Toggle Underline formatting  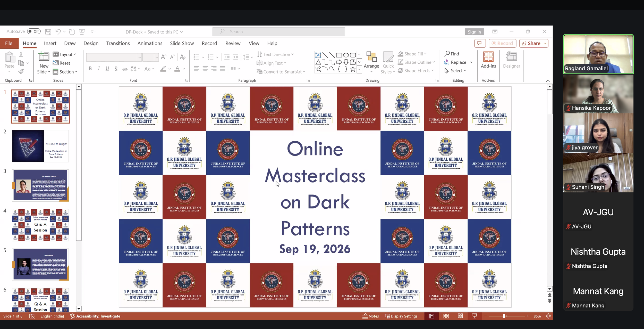107,69
